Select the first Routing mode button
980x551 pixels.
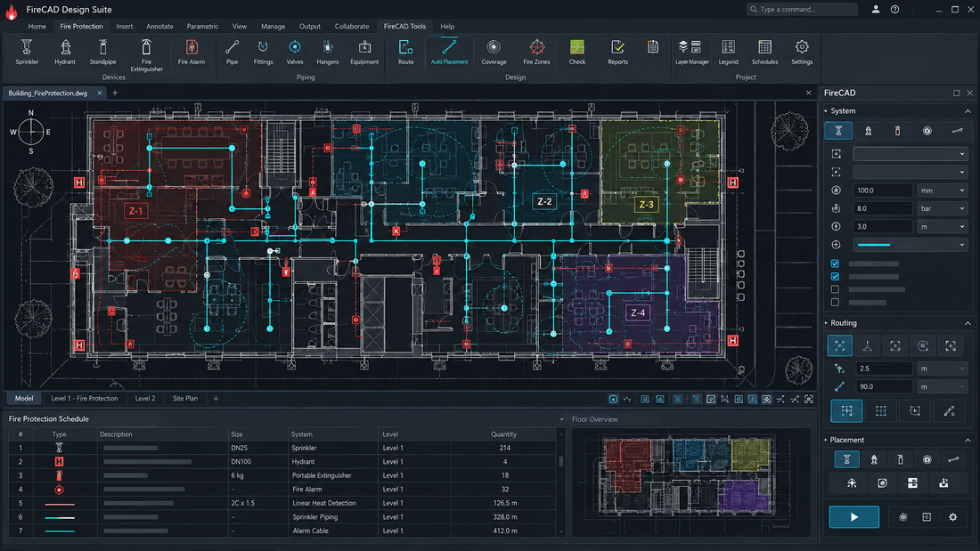tap(839, 345)
